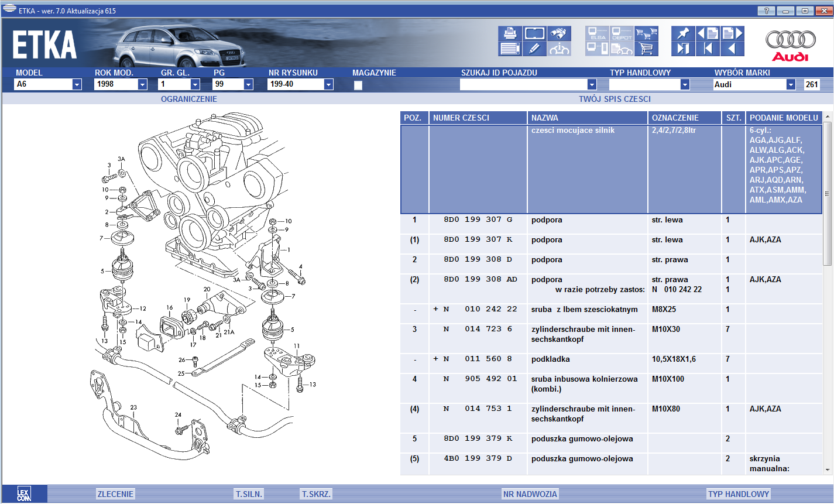Select the highlighted 'czesci mocujace silnik' row

click(611, 169)
